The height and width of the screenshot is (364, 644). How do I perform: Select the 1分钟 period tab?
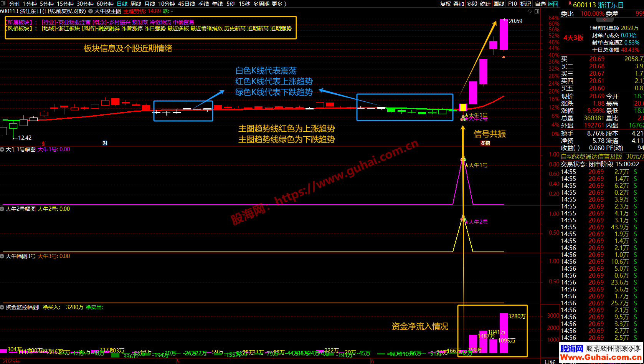pyautogui.click(x=30, y=4)
